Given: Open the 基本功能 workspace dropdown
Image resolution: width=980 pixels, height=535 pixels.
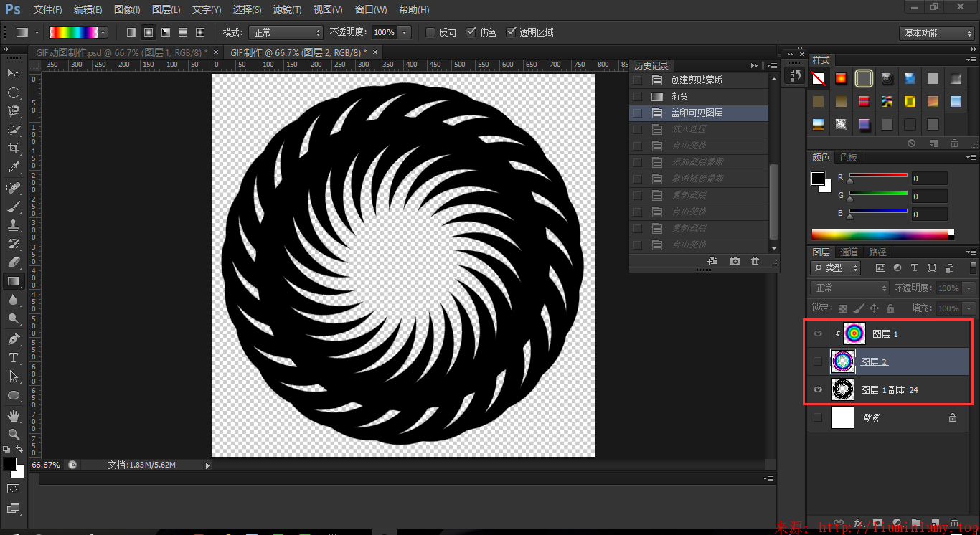Looking at the screenshot, I should pyautogui.click(x=936, y=33).
